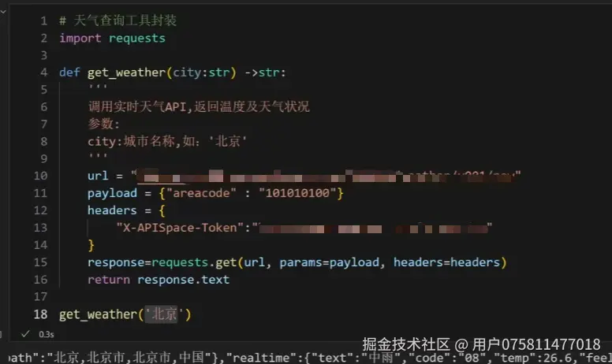Click the X-APISpace-Token header key
The height and width of the screenshot is (364, 612).
coord(180,228)
